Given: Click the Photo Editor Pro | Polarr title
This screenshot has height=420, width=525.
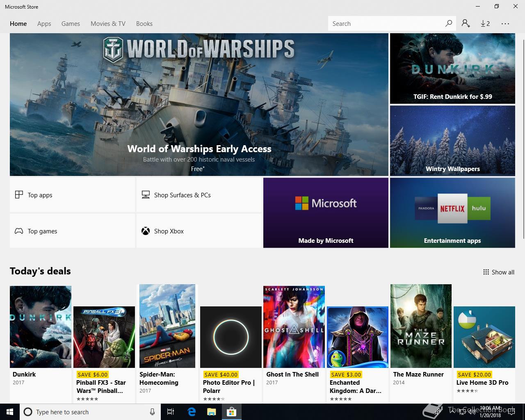Looking at the screenshot, I should (x=229, y=386).
